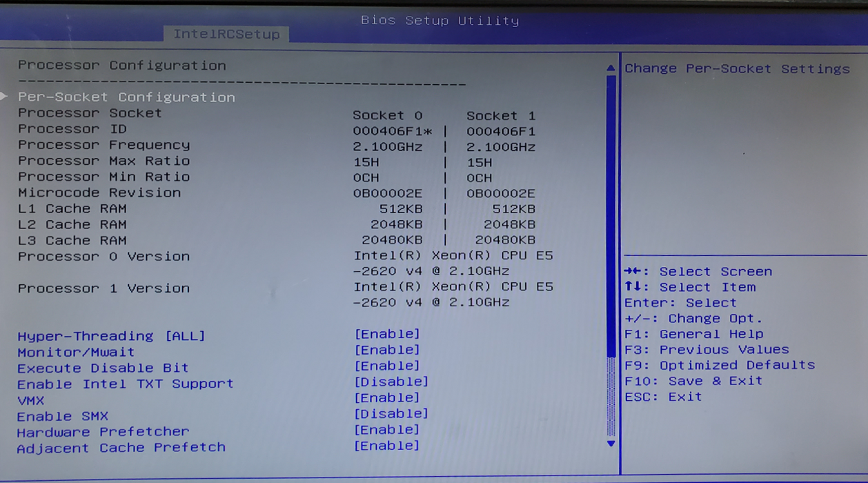Change the Monitor/Mwait [Enable] value

click(387, 350)
